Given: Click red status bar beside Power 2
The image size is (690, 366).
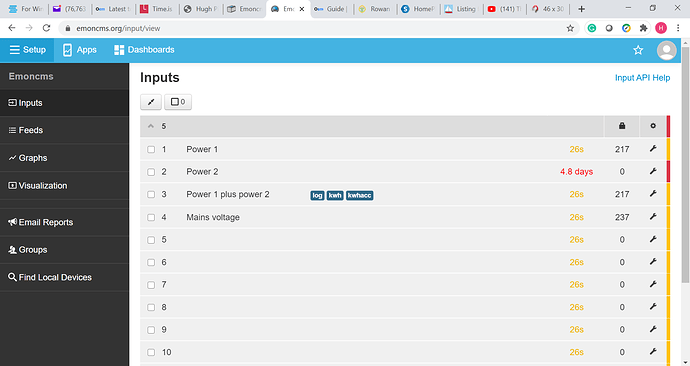Looking at the screenshot, I should [668, 171].
